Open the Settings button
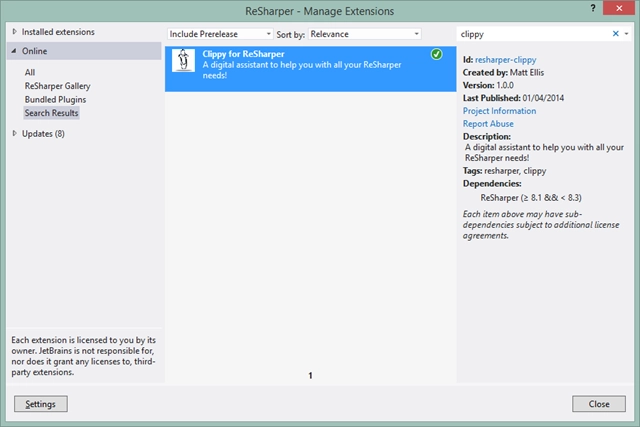 tap(41, 404)
